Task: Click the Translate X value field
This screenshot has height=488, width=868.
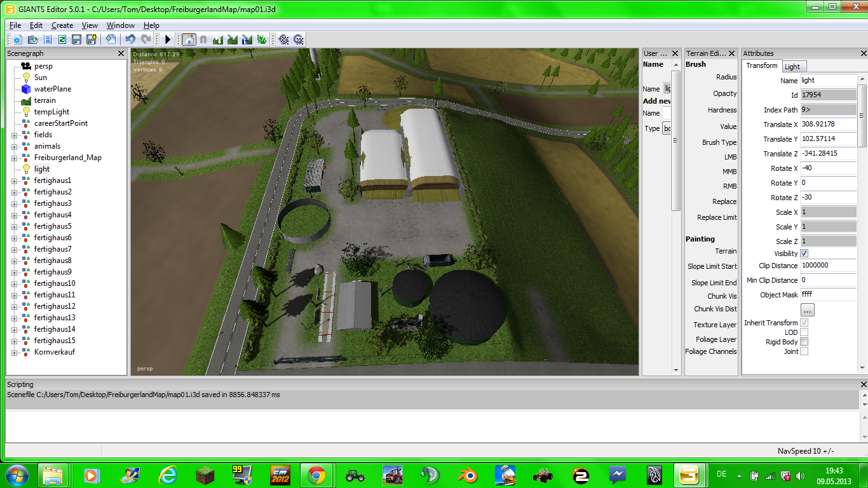Action: (x=828, y=125)
